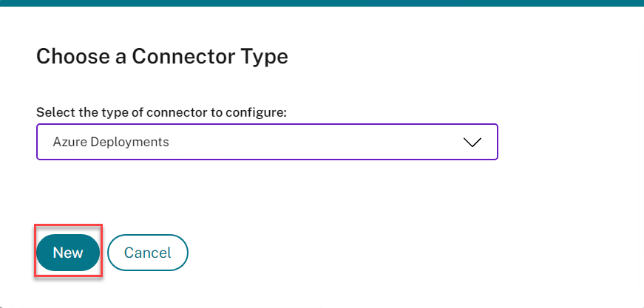Focus the purple-outlined connector select field
The width and height of the screenshot is (644, 308).
[x=266, y=142]
